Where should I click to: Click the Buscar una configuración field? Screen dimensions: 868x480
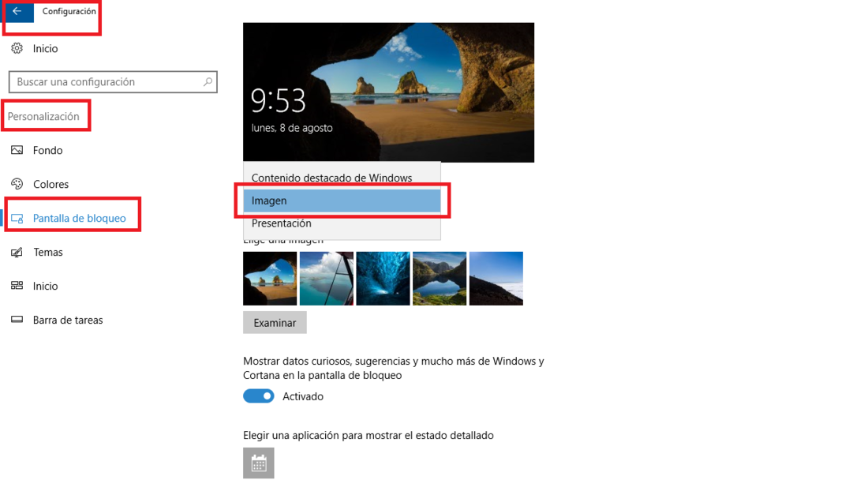tap(113, 82)
